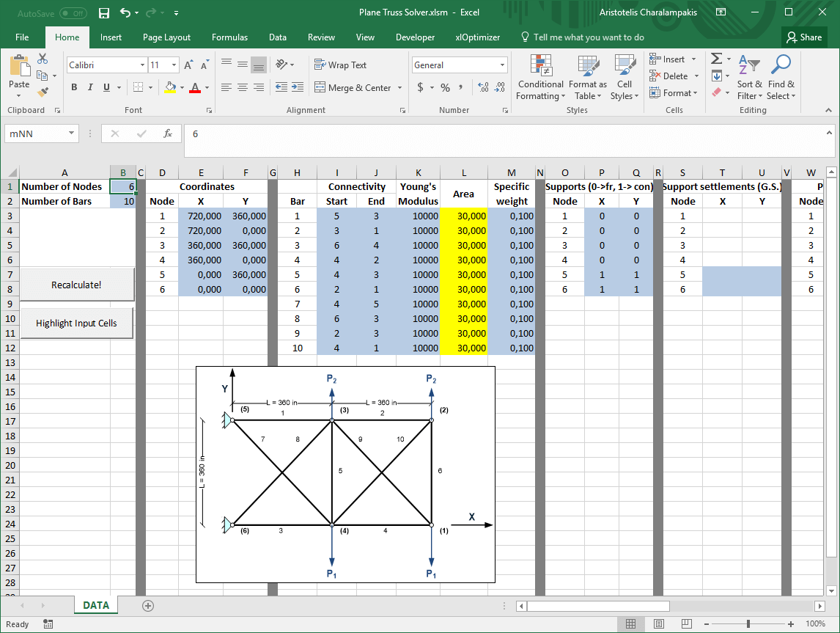Click the New sheet plus button
The image size is (840, 633).
[148, 606]
